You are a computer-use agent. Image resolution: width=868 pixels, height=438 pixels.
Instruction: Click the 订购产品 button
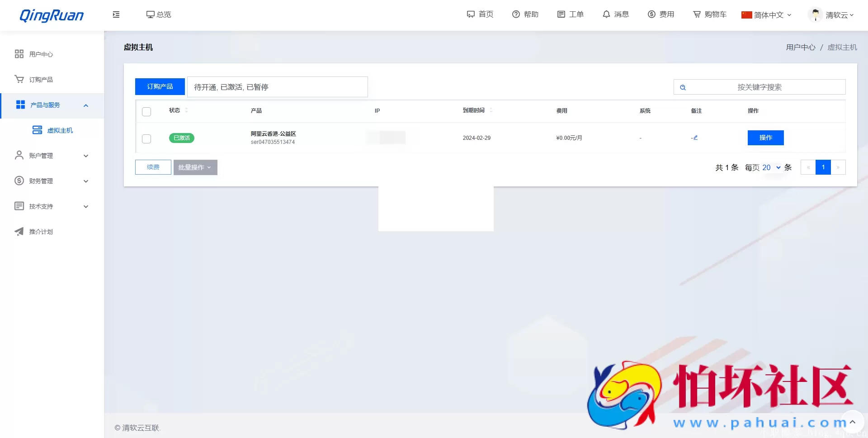coord(160,86)
